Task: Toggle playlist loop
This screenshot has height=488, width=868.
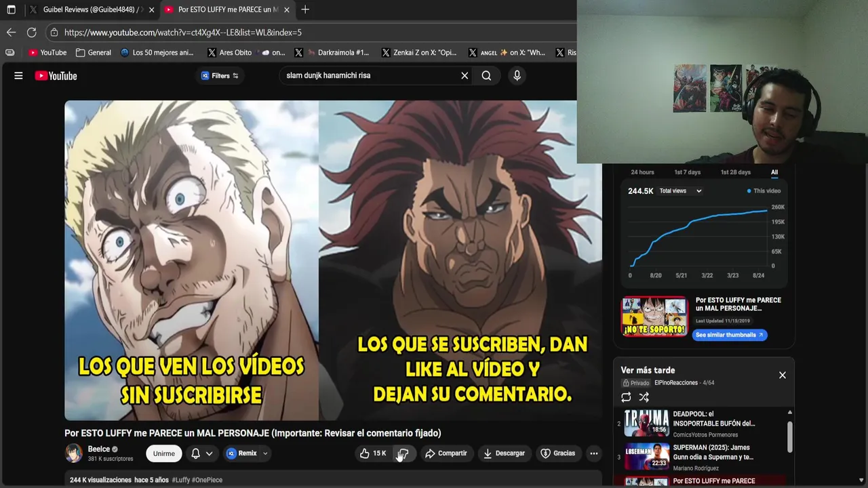Action: 626,397
